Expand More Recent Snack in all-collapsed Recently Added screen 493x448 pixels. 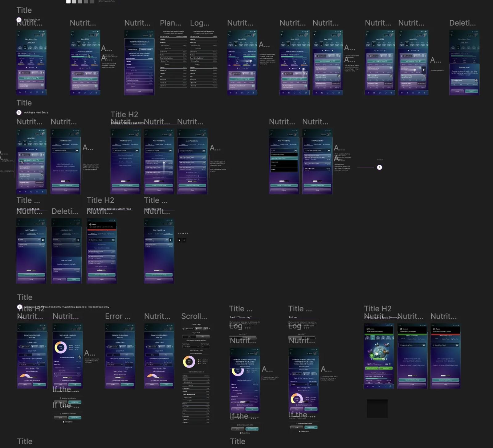126,165
